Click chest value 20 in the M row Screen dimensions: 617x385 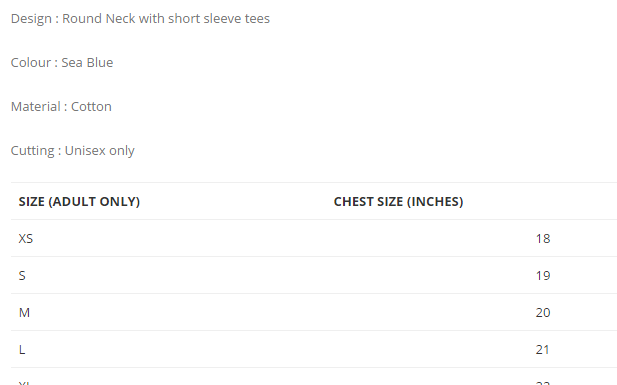543,313
